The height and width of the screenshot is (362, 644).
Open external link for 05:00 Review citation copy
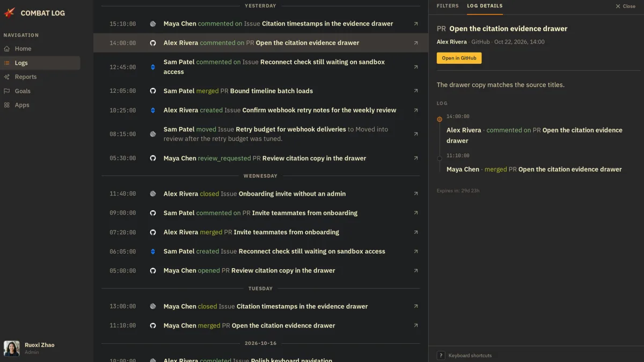tap(416, 271)
